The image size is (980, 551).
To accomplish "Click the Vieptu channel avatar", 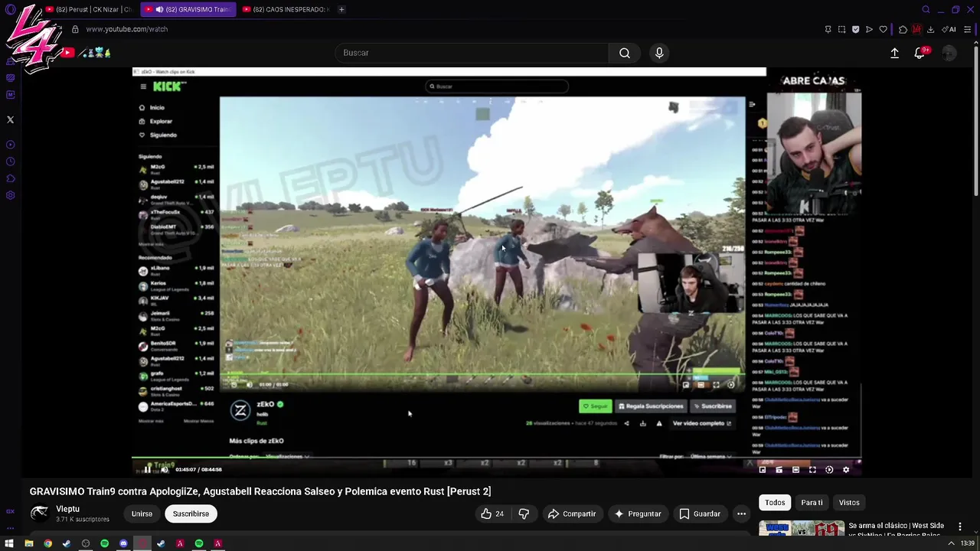I will click(x=39, y=514).
